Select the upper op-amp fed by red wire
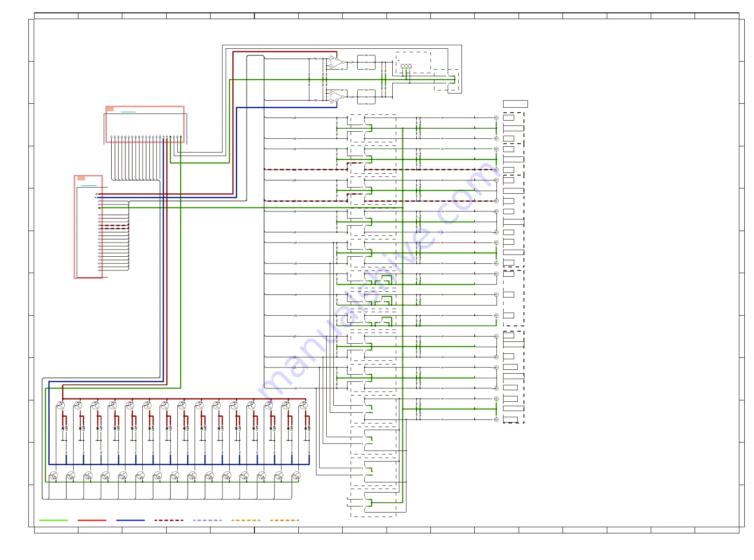 (x=336, y=62)
